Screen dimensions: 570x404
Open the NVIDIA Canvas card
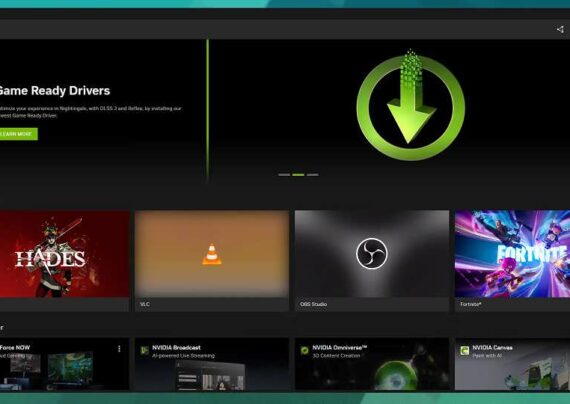point(513,364)
